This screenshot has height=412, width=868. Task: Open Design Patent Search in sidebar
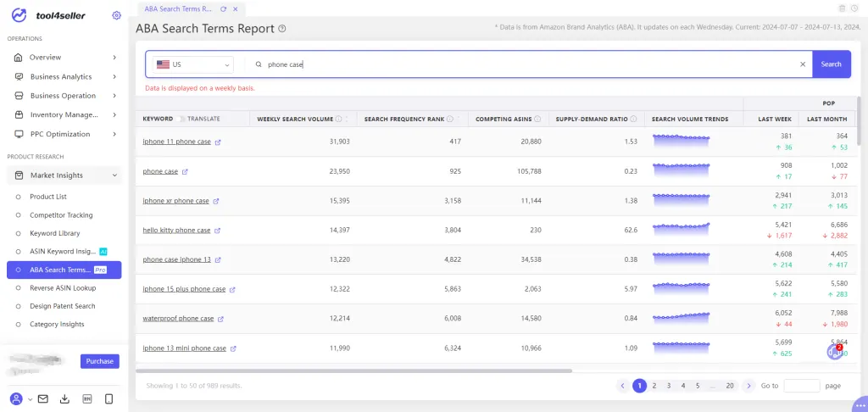(x=62, y=306)
